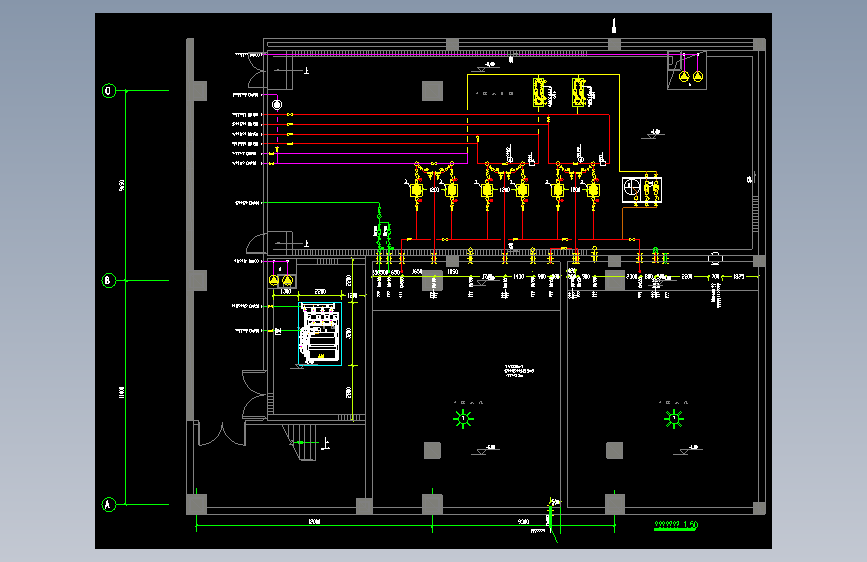Select elevation marker in lower-left room
This screenshot has width=867, height=562.
coord(485,449)
